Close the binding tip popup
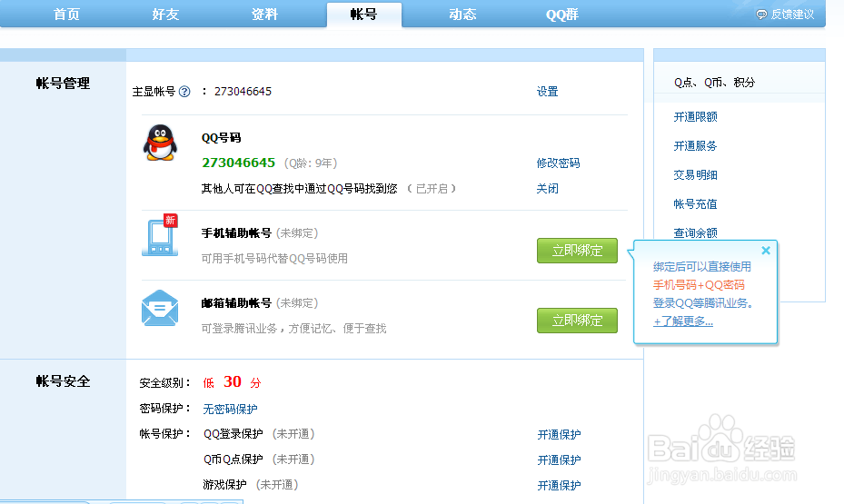 click(766, 250)
